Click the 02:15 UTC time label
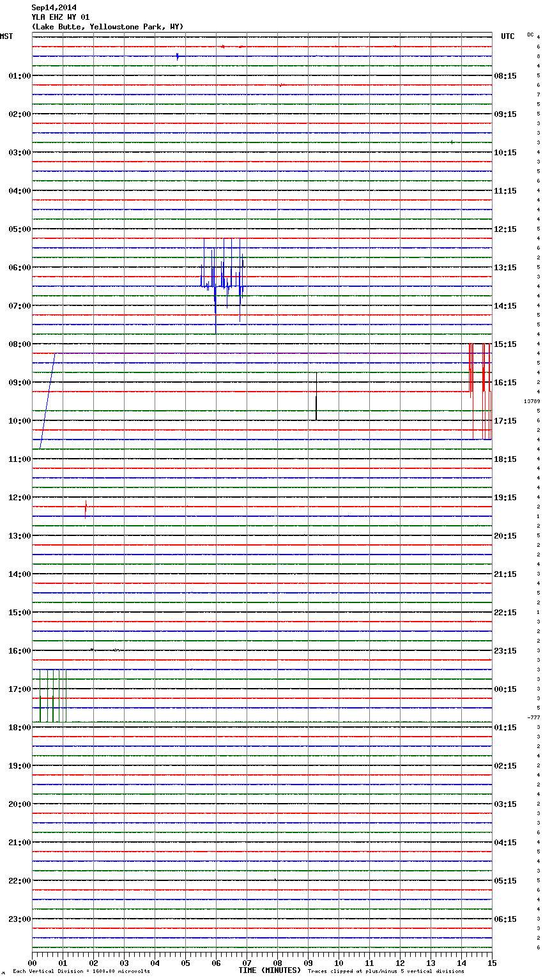This screenshot has height=980, width=543. point(505,766)
